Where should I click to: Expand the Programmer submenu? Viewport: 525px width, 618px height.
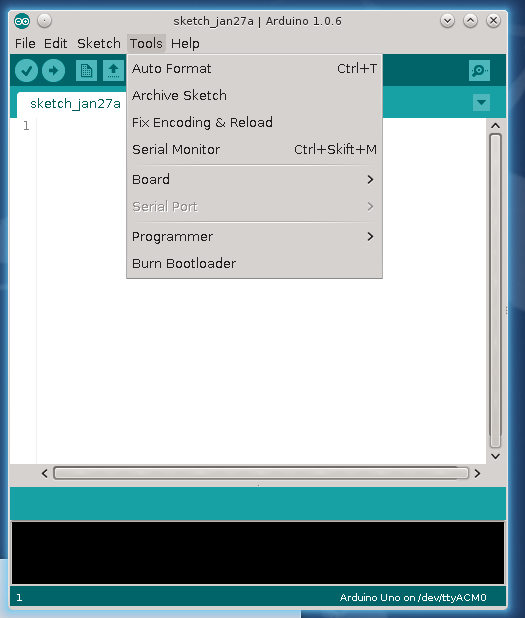(x=254, y=236)
